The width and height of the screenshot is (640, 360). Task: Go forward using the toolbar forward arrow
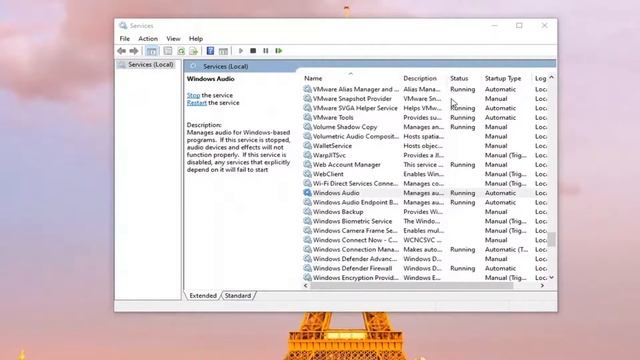[134, 51]
